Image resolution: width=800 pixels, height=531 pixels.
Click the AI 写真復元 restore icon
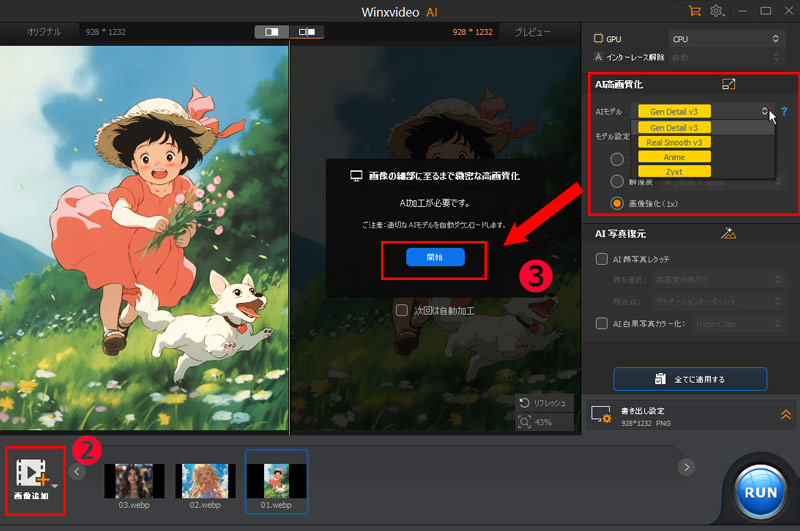click(729, 233)
